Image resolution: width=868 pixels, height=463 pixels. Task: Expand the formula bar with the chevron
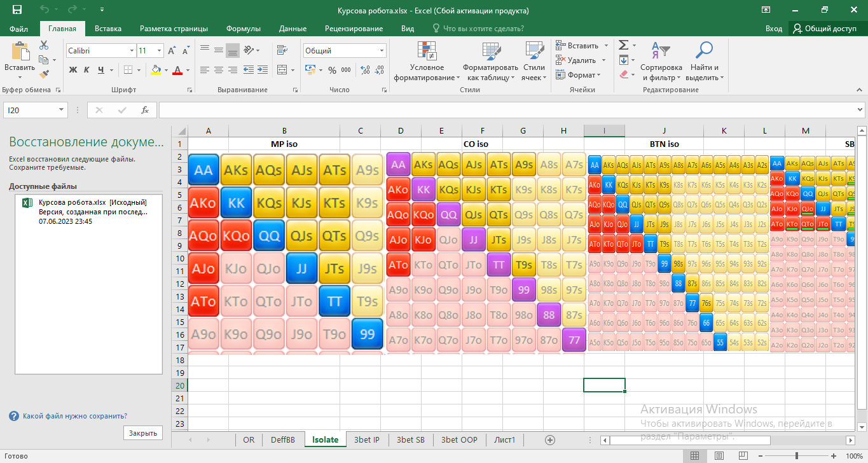pos(860,110)
